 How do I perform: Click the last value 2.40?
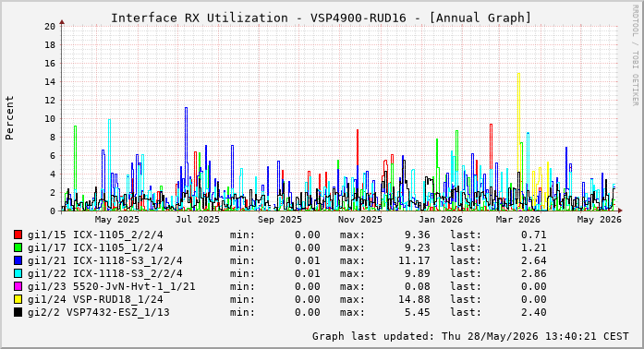[x=534, y=312]
